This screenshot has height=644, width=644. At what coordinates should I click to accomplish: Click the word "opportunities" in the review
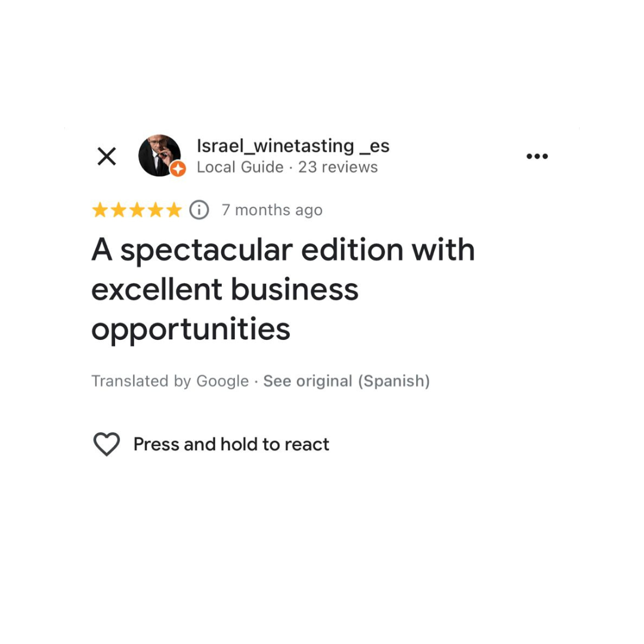tap(190, 329)
